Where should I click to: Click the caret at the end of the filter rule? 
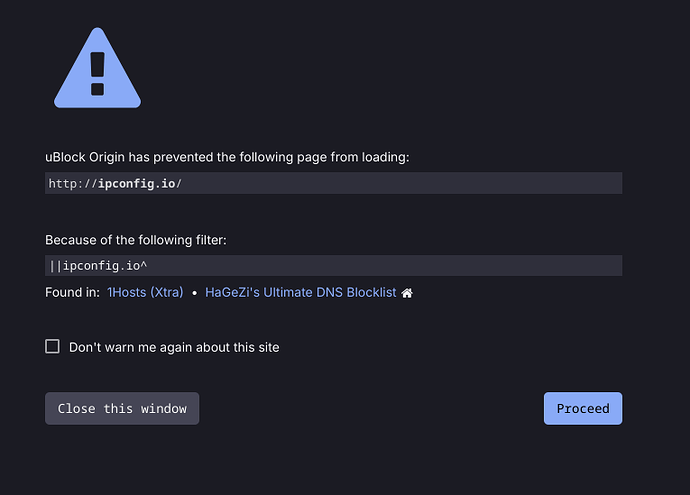[x=146, y=265]
